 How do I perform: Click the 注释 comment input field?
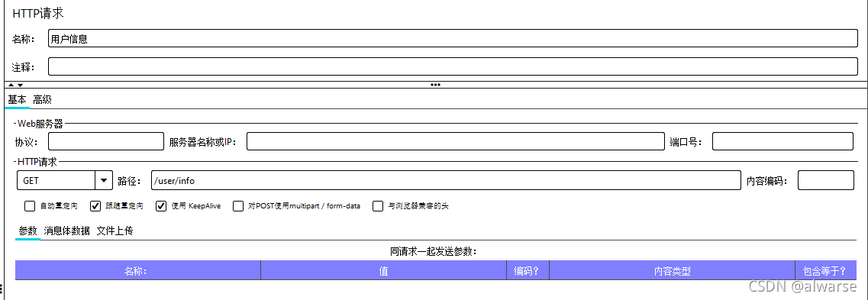(453, 66)
